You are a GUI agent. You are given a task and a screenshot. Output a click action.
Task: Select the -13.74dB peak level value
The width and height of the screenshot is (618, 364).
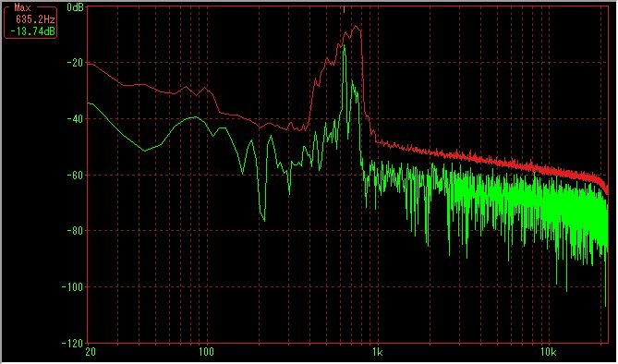tap(32, 31)
